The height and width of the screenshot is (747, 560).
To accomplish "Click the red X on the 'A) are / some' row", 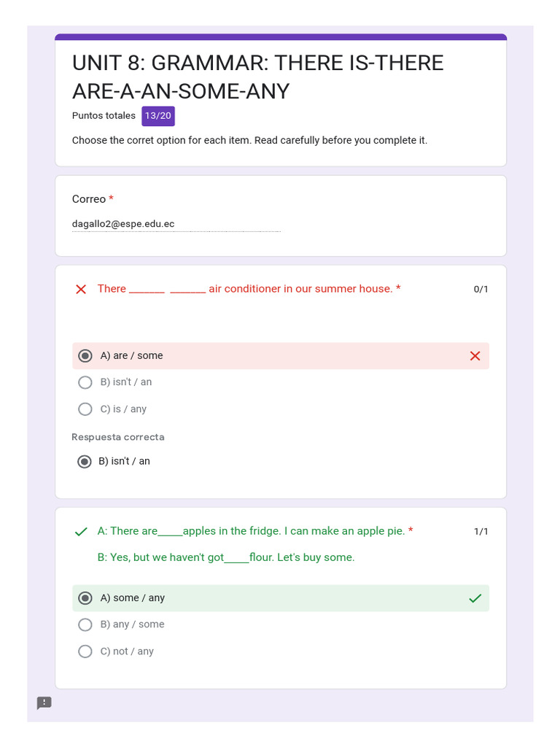I will pyautogui.click(x=475, y=356).
